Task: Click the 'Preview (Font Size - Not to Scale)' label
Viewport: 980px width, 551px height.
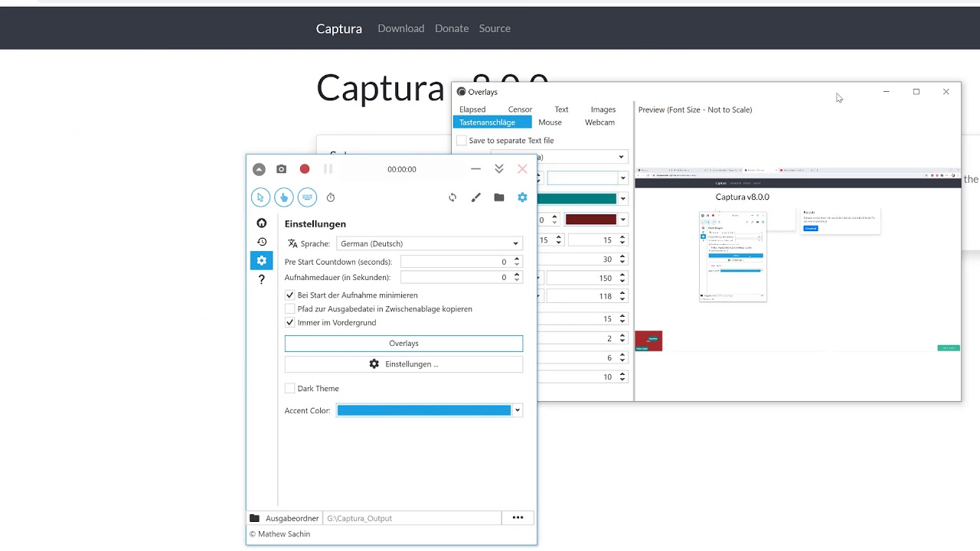Action: tap(695, 109)
